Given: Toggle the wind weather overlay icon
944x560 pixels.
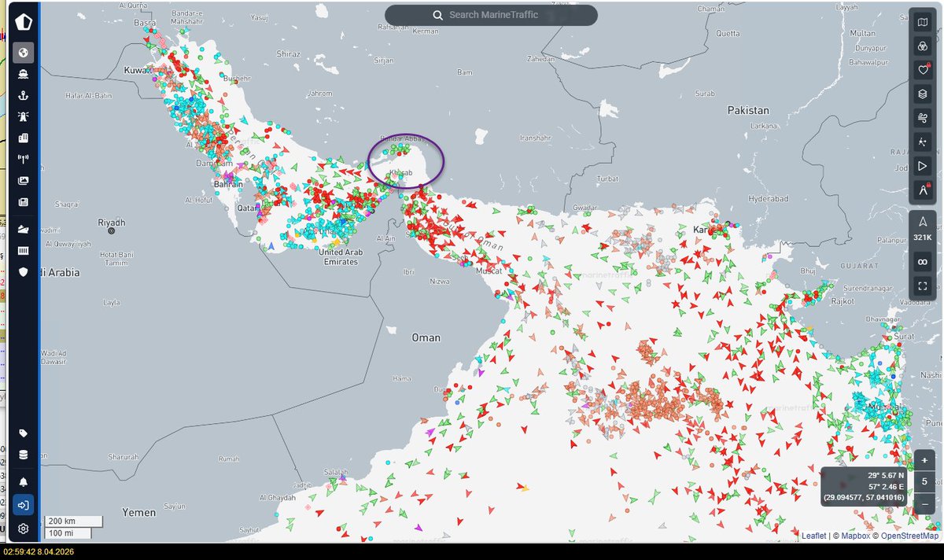Looking at the screenshot, I should pos(923,118).
